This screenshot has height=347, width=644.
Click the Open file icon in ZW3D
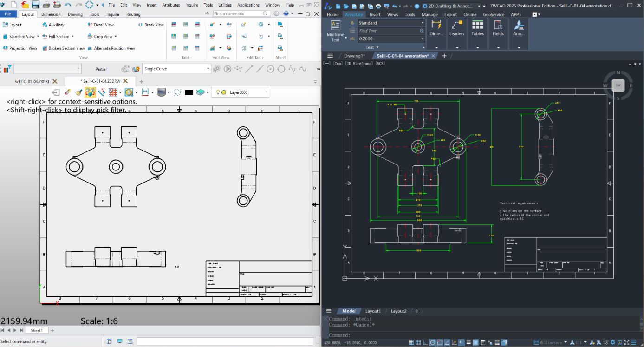click(x=24, y=5)
